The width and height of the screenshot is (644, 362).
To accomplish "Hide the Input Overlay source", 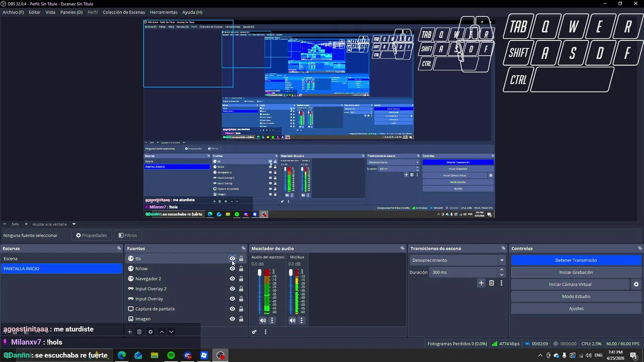I will tap(232, 299).
